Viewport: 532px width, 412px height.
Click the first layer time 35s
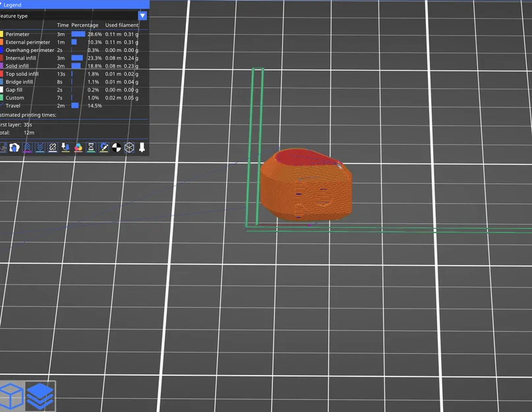28,125
